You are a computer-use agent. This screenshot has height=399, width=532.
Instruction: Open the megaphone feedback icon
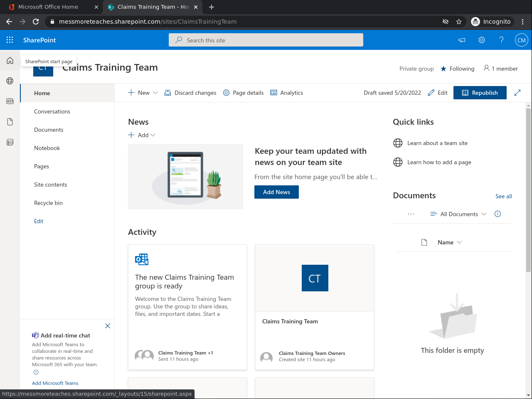point(462,40)
